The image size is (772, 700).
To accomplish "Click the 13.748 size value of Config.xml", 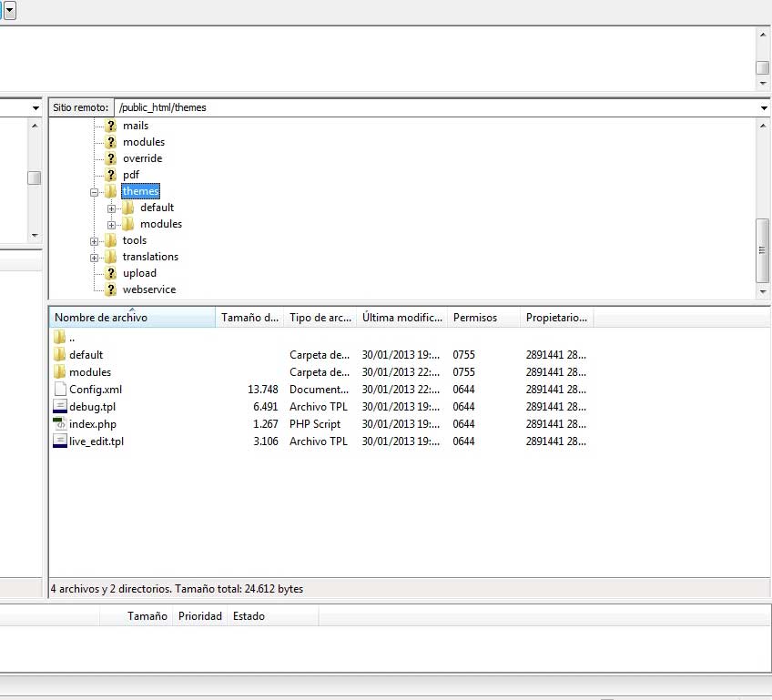I will click(263, 390).
